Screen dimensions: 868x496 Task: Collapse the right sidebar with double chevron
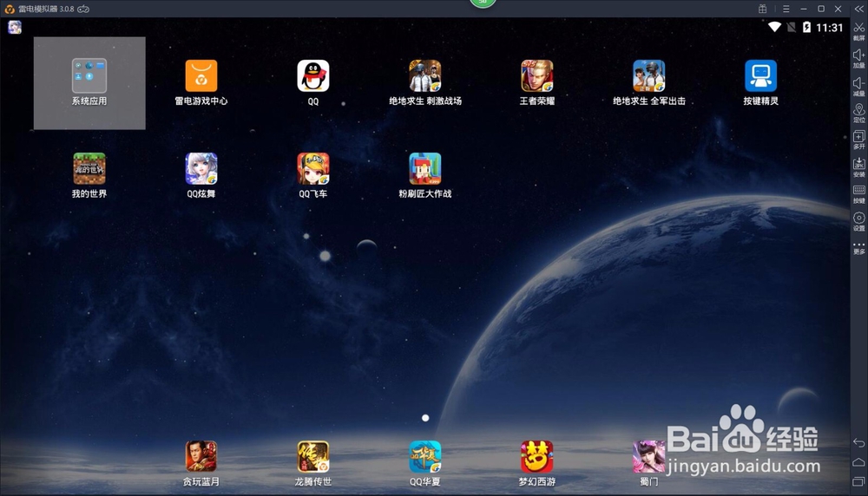coord(858,9)
